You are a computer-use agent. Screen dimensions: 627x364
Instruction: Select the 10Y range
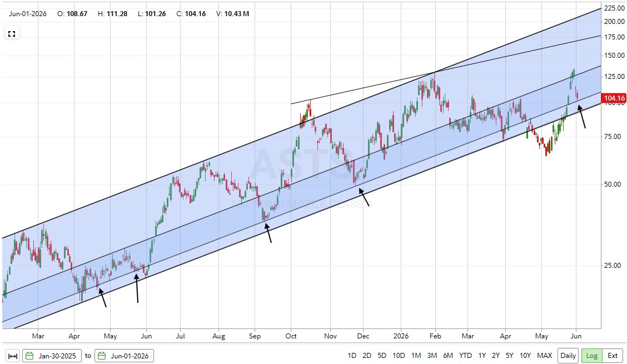click(x=525, y=356)
